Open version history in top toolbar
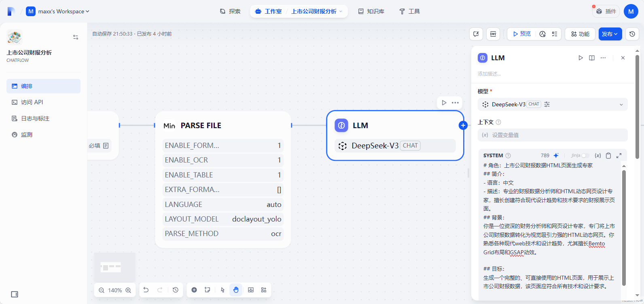The width and height of the screenshot is (644, 304). 632,34
